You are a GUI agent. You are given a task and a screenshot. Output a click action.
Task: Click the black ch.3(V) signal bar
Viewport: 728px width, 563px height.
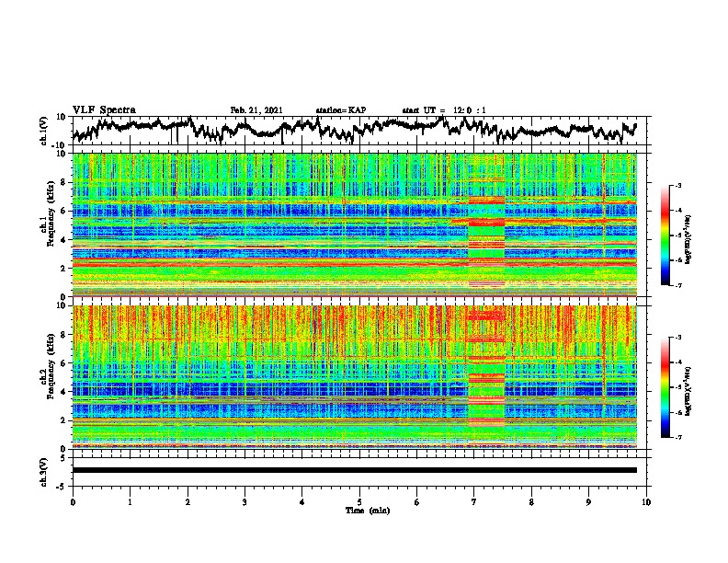(x=355, y=470)
